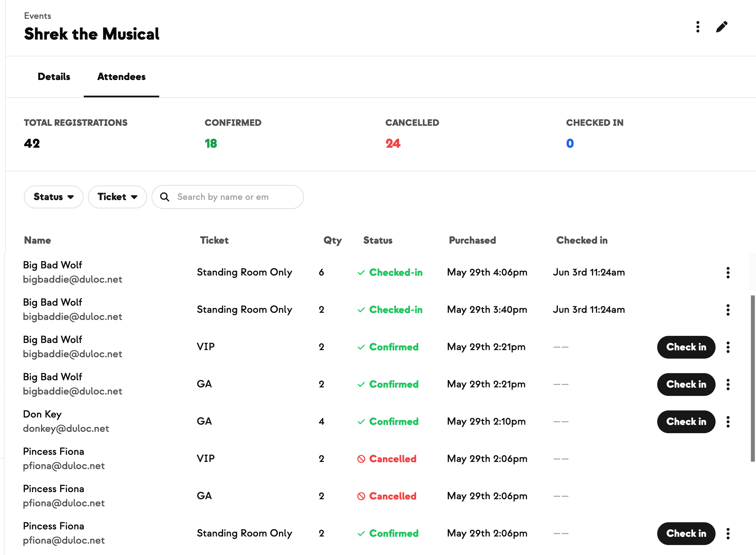Sort by the Name column header
The height and width of the screenshot is (555, 756).
[38, 240]
